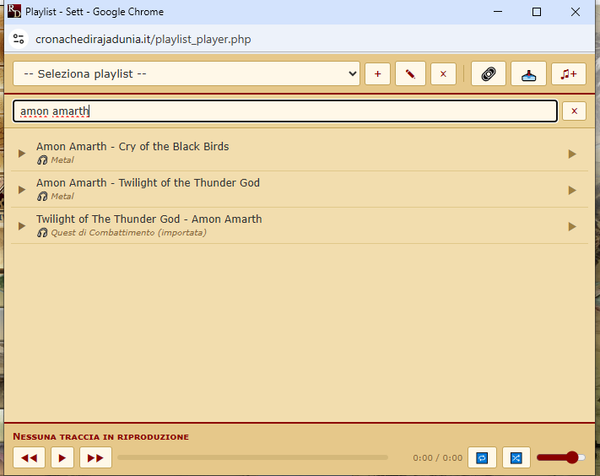600x476 pixels.
Task: Play Cry of the Black Birds left arrow
Action: point(22,153)
